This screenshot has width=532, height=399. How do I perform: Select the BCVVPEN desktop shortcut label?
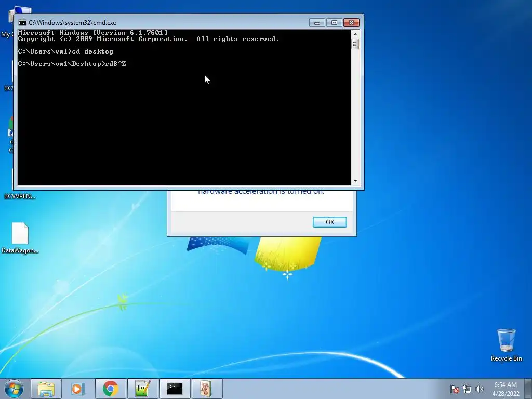pyautogui.click(x=20, y=196)
